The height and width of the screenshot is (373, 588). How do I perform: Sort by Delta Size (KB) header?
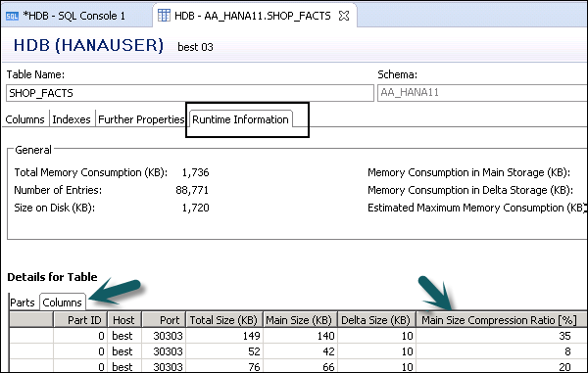pyautogui.click(x=376, y=320)
